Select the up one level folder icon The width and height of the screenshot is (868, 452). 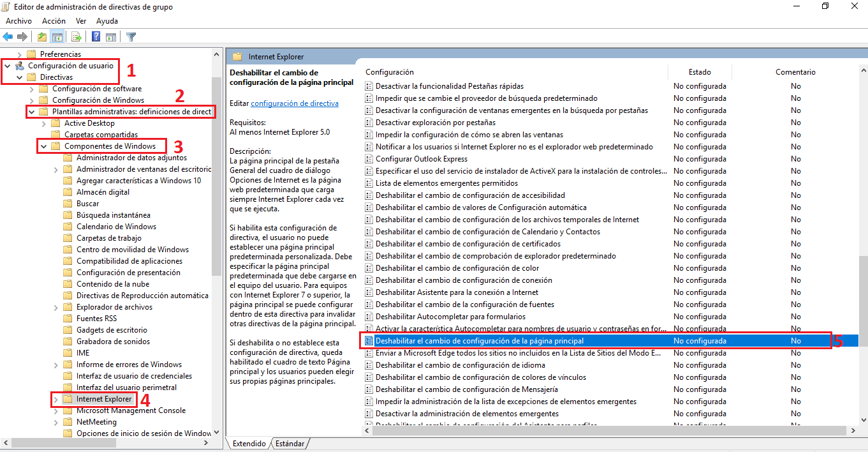(41, 36)
